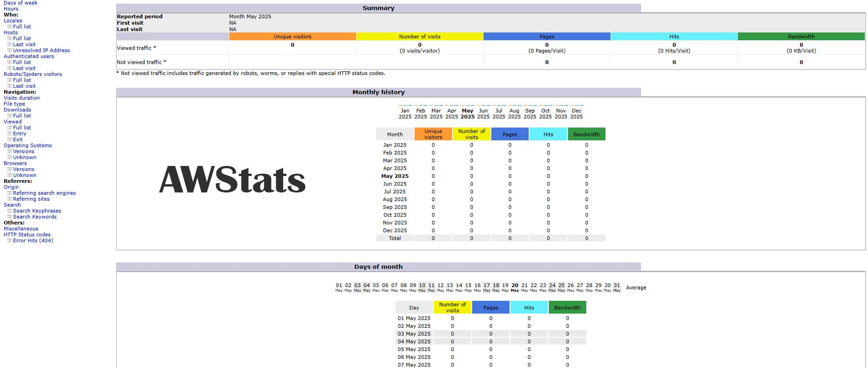Image resolution: width=868 pixels, height=368 pixels.
Task: Click the '0 visits/visitor' text in Summary
Action: [x=420, y=51]
